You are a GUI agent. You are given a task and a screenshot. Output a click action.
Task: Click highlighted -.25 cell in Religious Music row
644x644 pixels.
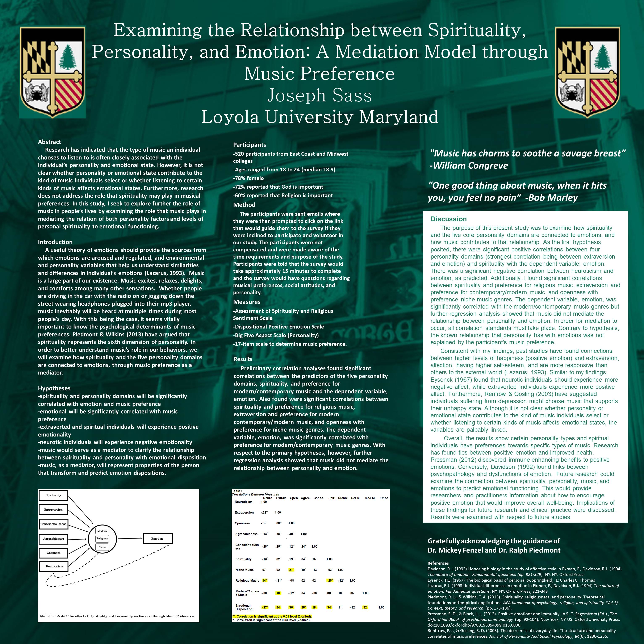[330, 580]
